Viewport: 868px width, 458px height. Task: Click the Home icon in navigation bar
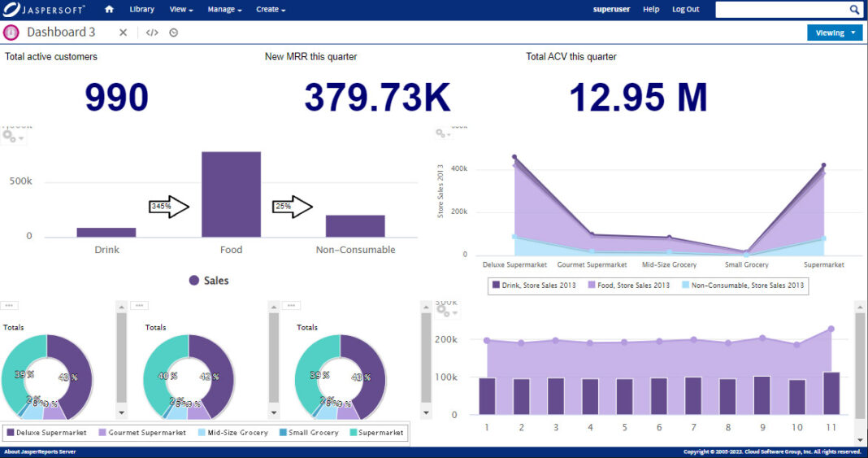pyautogui.click(x=110, y=10)
